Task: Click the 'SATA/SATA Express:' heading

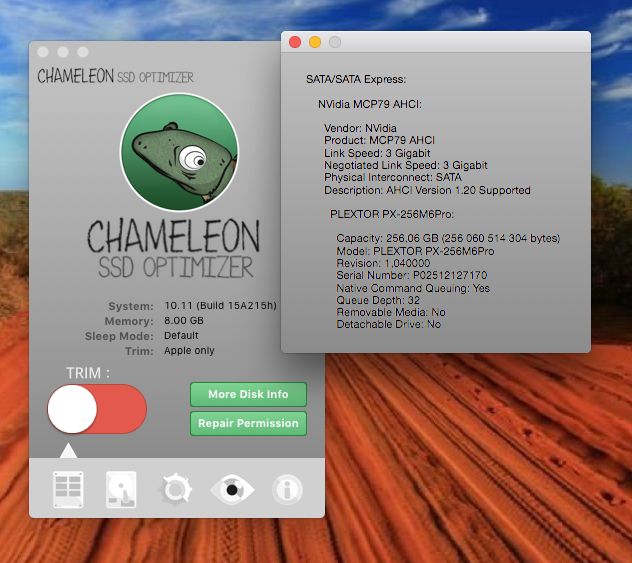Action: coord(356,79)
